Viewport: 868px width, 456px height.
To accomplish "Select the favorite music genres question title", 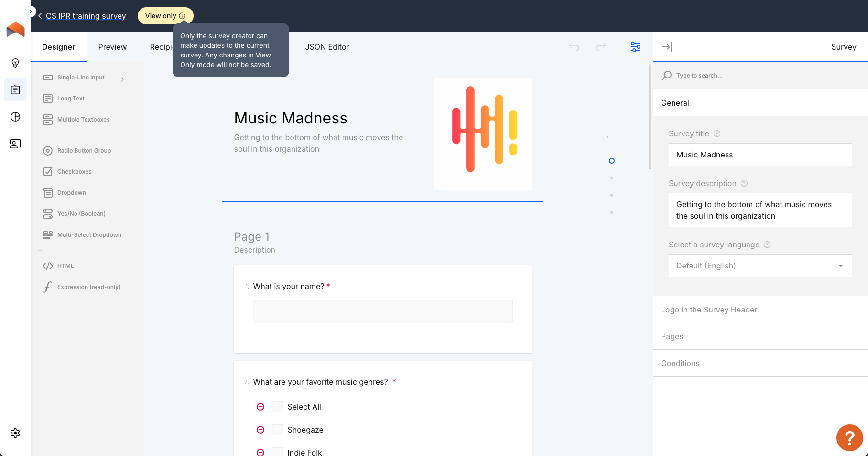I will (x=321, y=382).
